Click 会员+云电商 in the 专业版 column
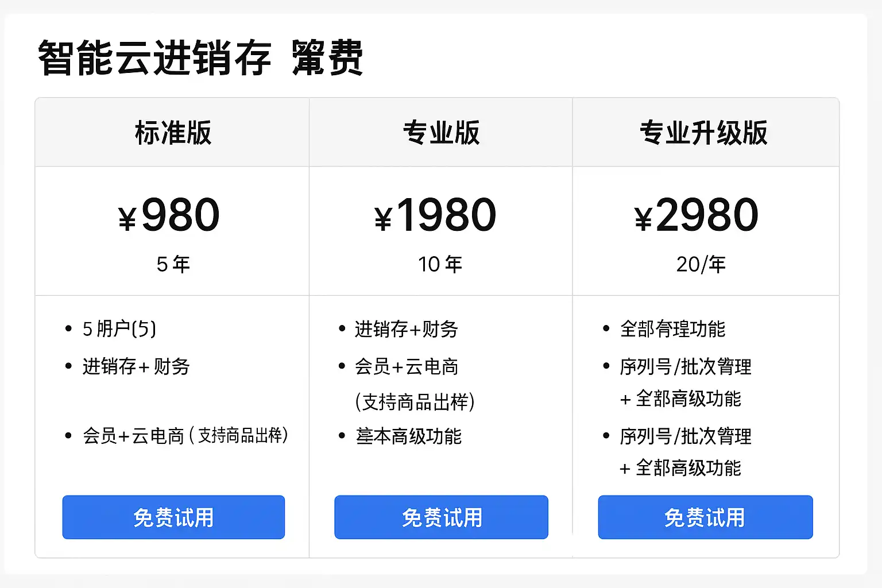 pyautogui.click(x=406, y=366)
